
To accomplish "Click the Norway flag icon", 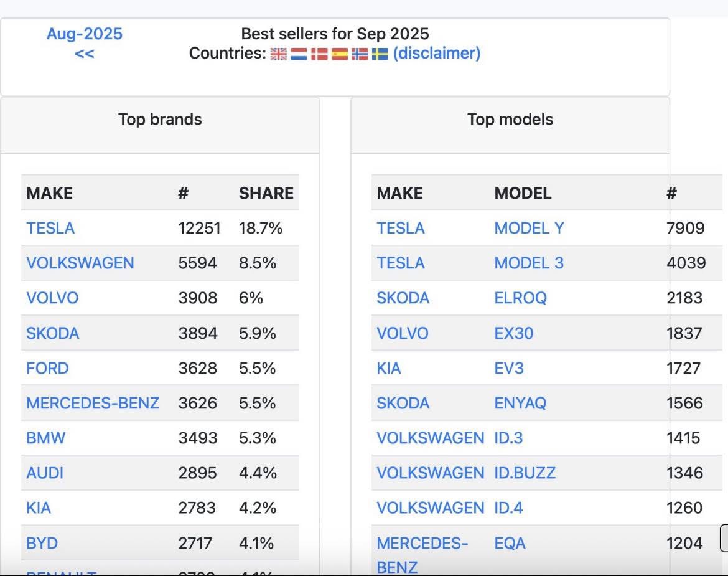I will click(x=360, y=54).
